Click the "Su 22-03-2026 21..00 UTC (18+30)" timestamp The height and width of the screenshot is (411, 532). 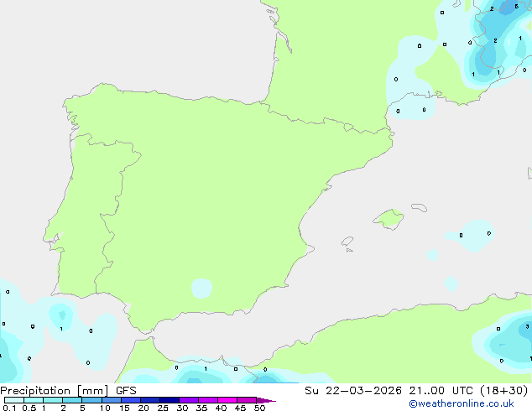click(416, 391)
